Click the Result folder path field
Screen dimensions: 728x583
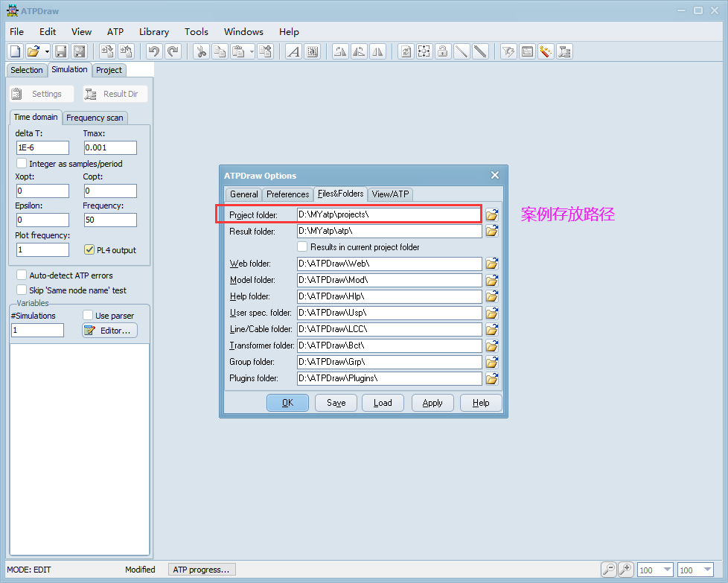[x=389, y=231]
